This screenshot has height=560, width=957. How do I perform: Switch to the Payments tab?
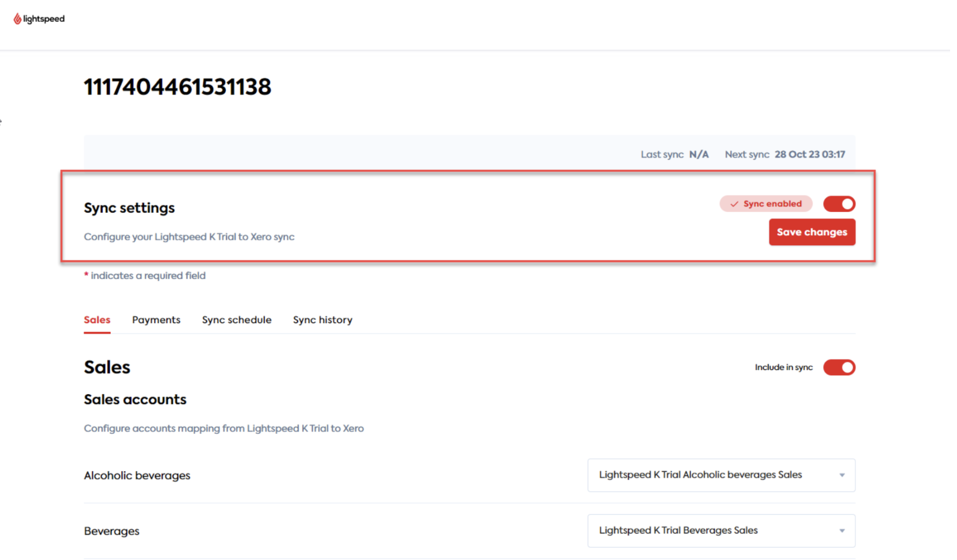(x=156, y=320)
